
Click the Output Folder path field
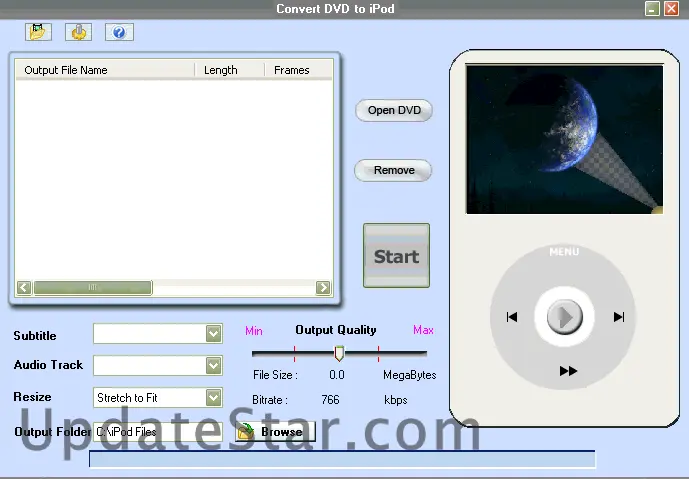(158, 432)
